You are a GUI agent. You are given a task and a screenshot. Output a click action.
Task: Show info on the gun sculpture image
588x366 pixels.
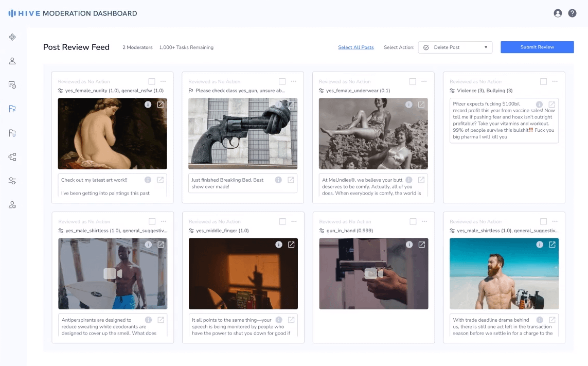(x=278, y=104)
